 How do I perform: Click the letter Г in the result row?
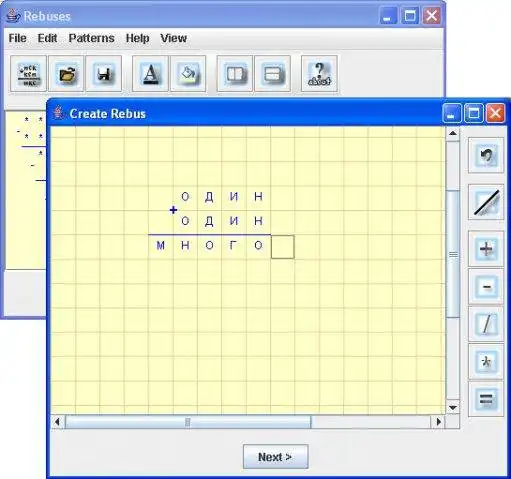click(x=234, y=245)
